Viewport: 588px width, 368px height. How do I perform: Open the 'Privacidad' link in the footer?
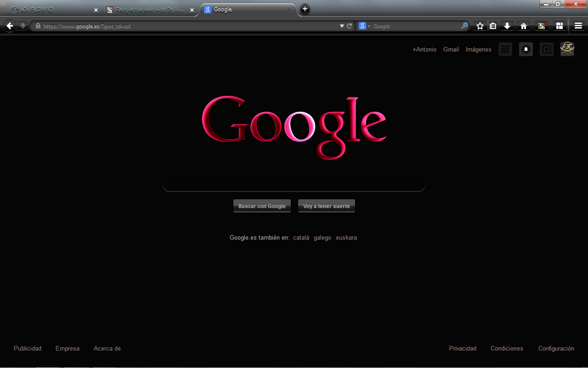(x=463, y=348)
